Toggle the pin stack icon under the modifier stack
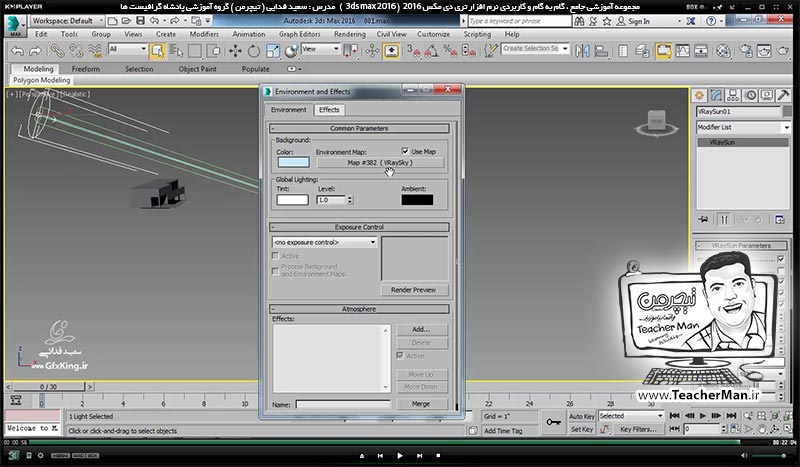The width and height of the screenshot is (800, 467). pos(703,219)
